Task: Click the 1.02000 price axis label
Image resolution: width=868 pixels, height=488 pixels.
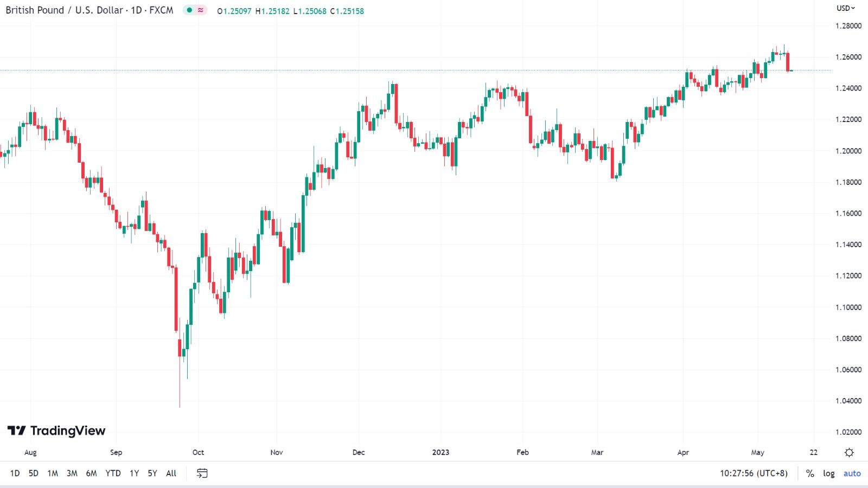Action: pos(848,432)
